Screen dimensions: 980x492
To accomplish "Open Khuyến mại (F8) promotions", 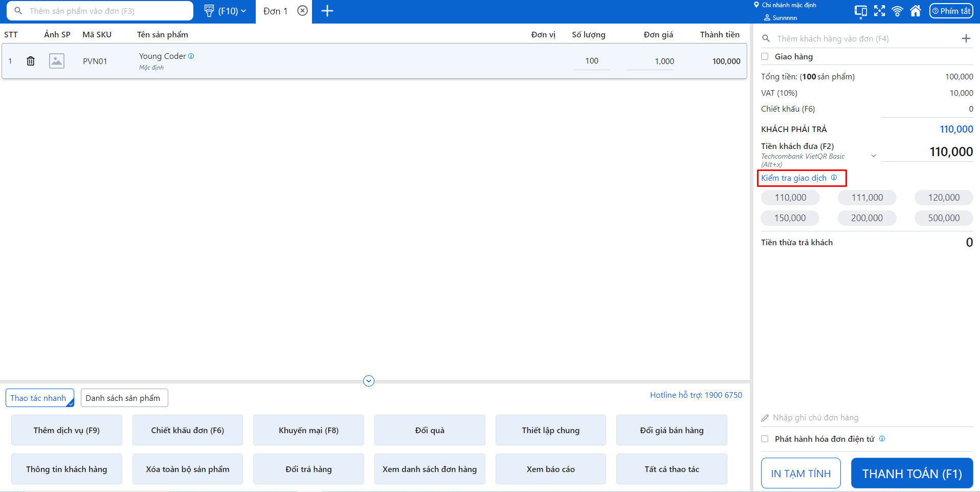I will [308, 430].
